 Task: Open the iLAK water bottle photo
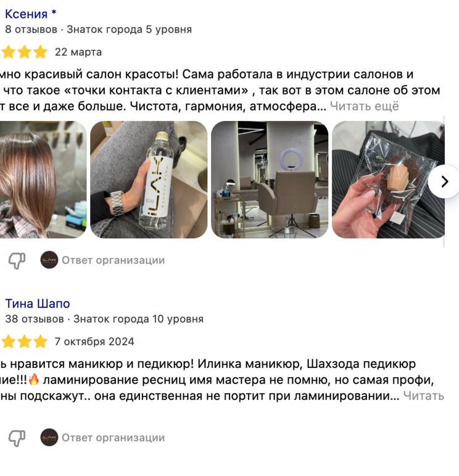click(149, 180)
